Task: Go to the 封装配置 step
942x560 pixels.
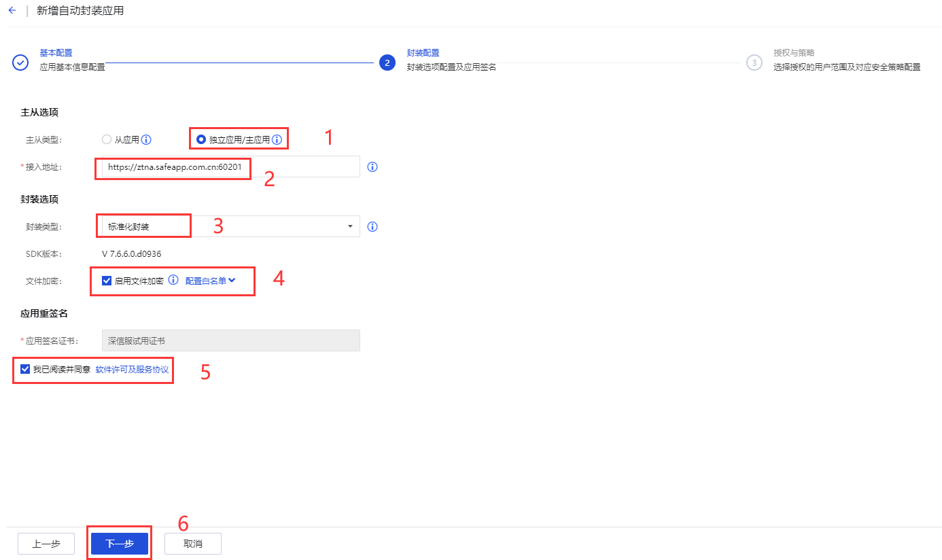Action: (x=423, y=52)
